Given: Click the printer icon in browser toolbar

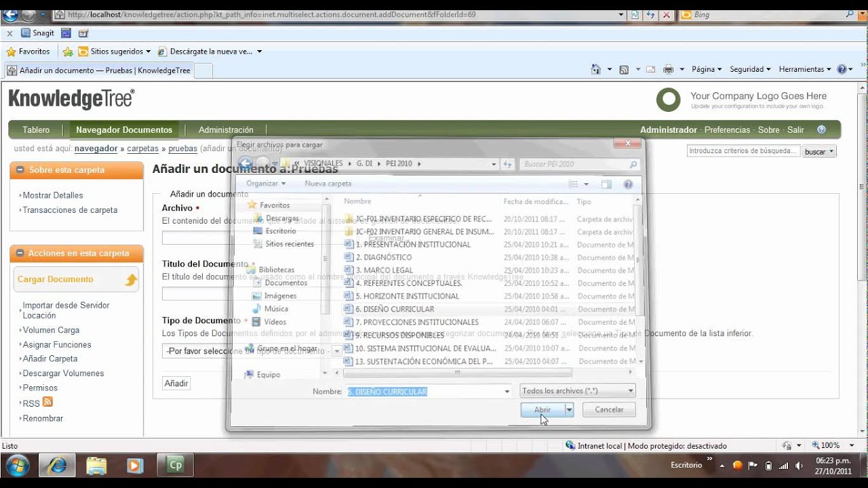Looking at the screenshot, I should click(668, 69).
